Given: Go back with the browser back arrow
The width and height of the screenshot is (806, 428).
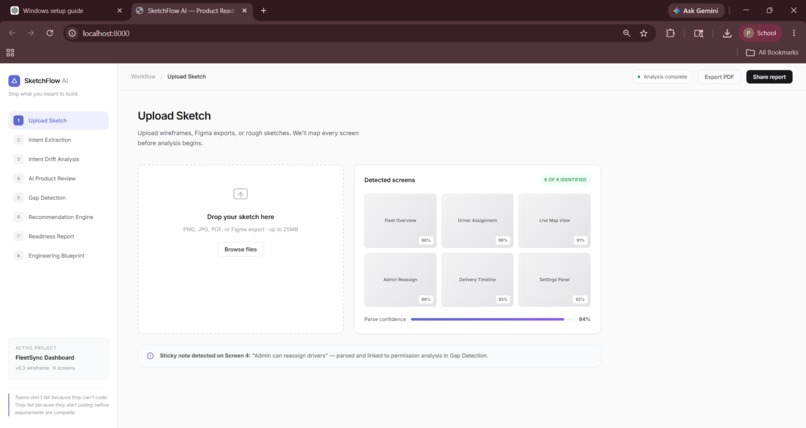Looking at the screenshot, I should point(12,33).
